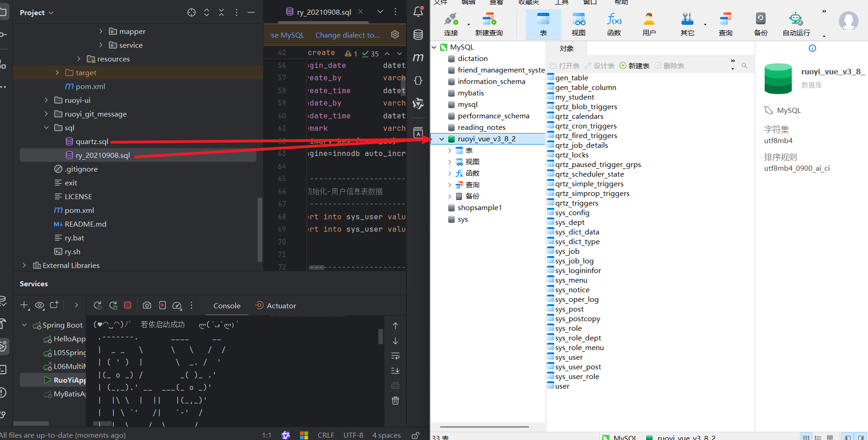The width and height of the screenshot is (868, 440).
Task: Take a thread dump with camera icon
Action: pos(147,306)
